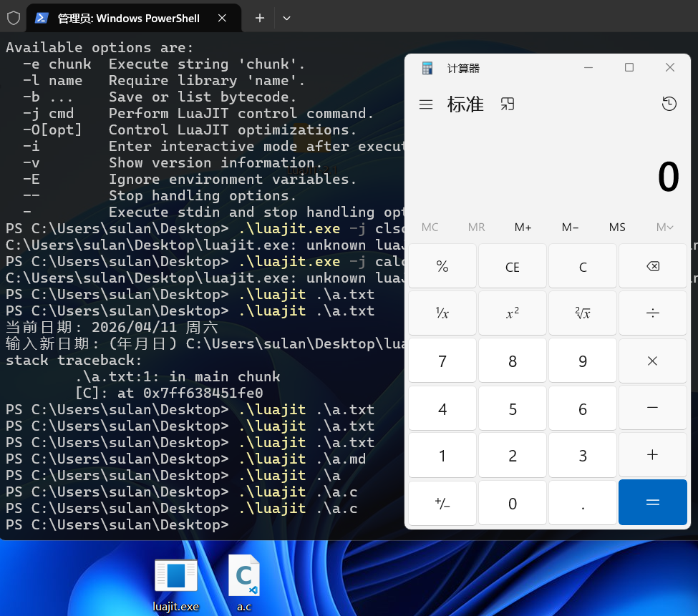The width and height of the screenshot is (698, 616).
Task: Click the x squared button
Action: [512, 313]
